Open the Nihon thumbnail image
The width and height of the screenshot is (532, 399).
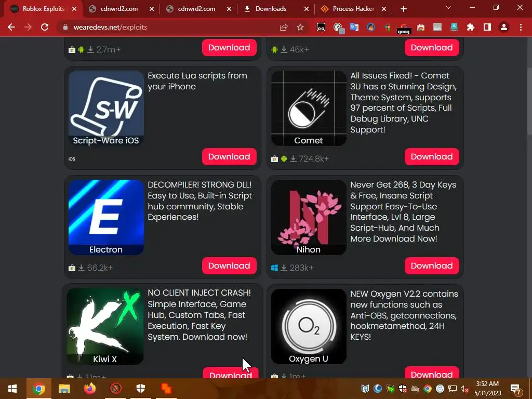309,217
